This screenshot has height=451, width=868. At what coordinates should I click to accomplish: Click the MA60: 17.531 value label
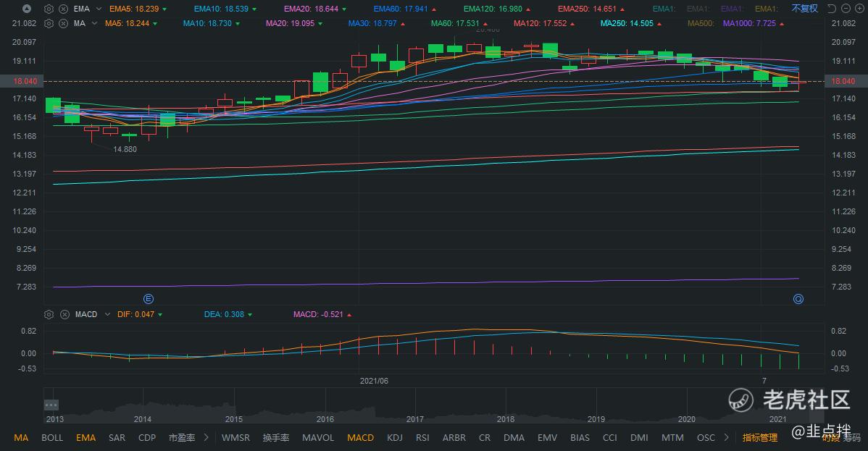coord(455,23)
